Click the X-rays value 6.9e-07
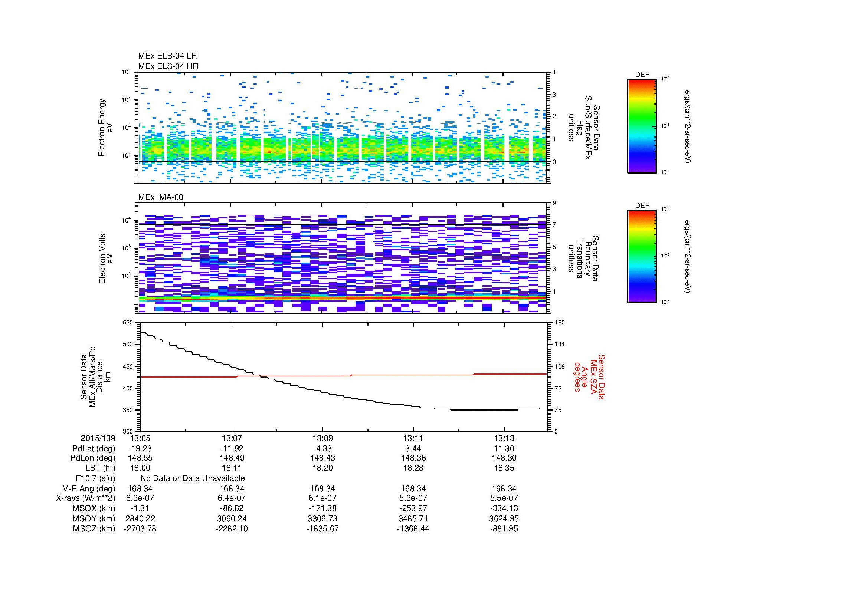868x613 pixels. coord(140,498)
